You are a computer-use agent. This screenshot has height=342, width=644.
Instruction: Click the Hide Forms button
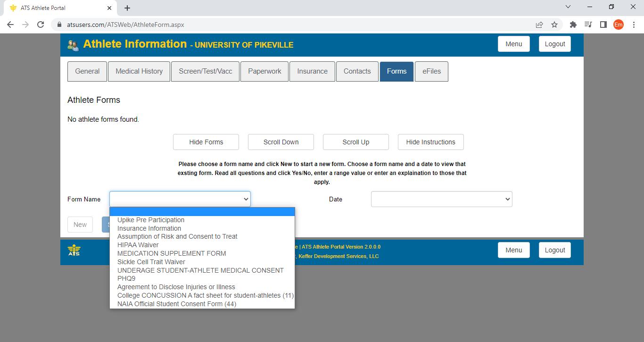point(206,142)
